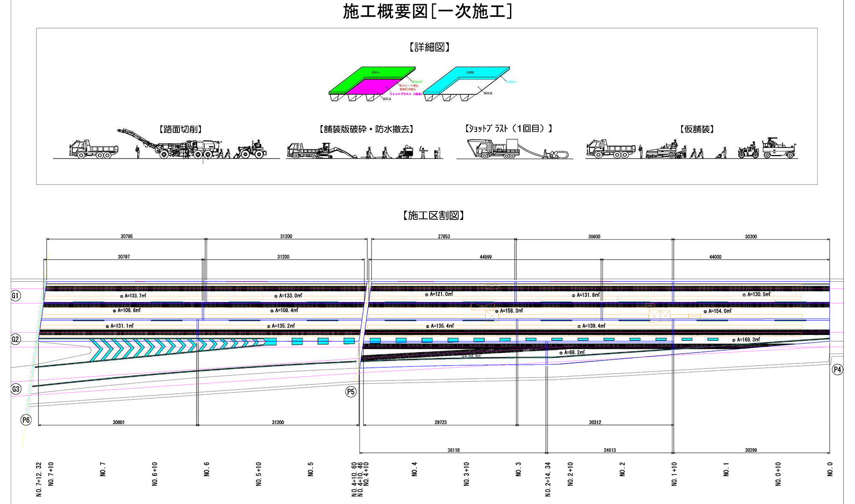Click the circled P4 pier marker
Screen dimensions: 855x504
837,369
